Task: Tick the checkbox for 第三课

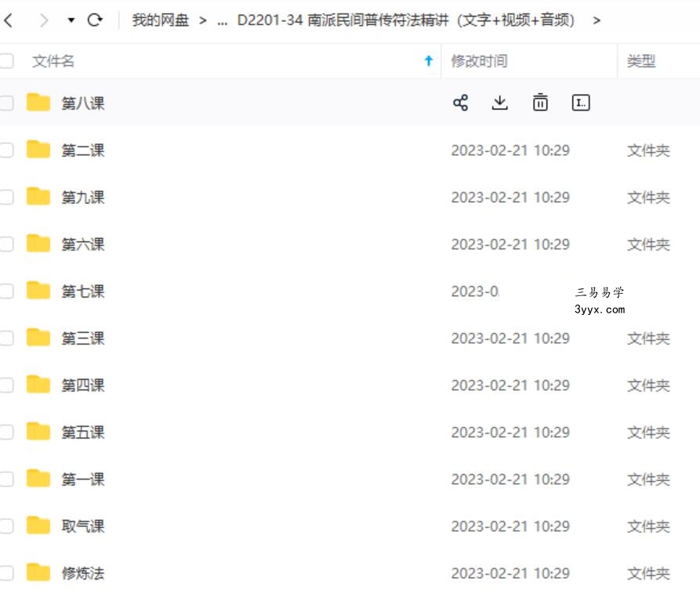Action: [x=6, y=338]
